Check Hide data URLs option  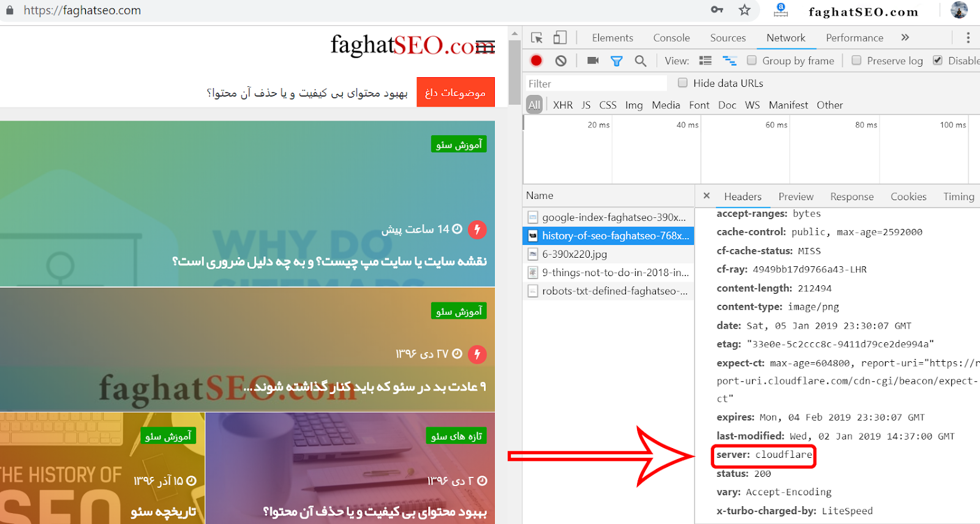(x=683, y=83)
